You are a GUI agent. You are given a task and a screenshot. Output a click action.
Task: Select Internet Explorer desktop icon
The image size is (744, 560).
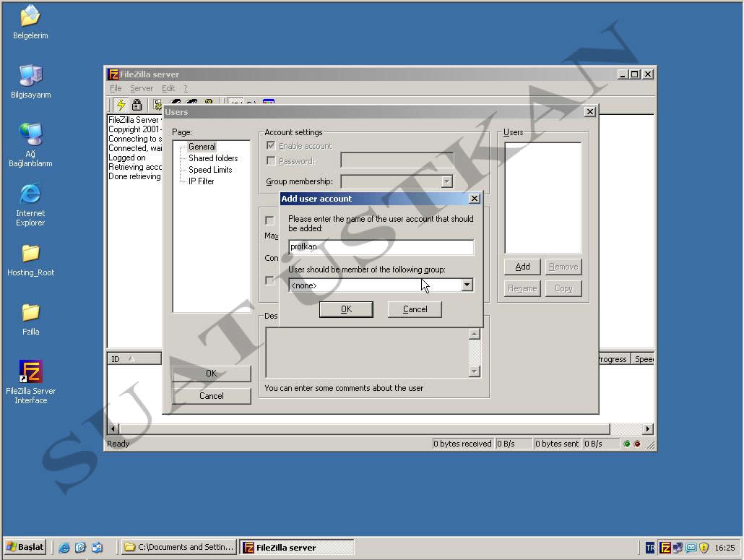pos(30,204)
